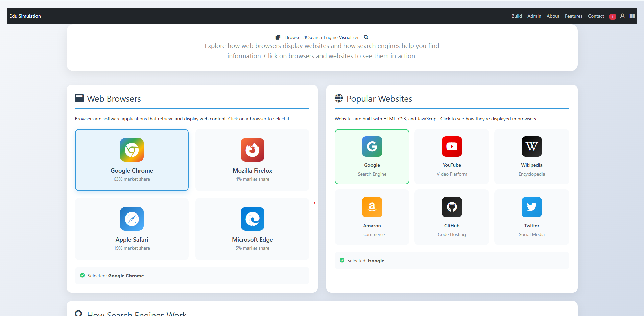Screen dimensions: 644x316
Task: Open the grid apps icon in navbar
Action: tap(632, 16)
